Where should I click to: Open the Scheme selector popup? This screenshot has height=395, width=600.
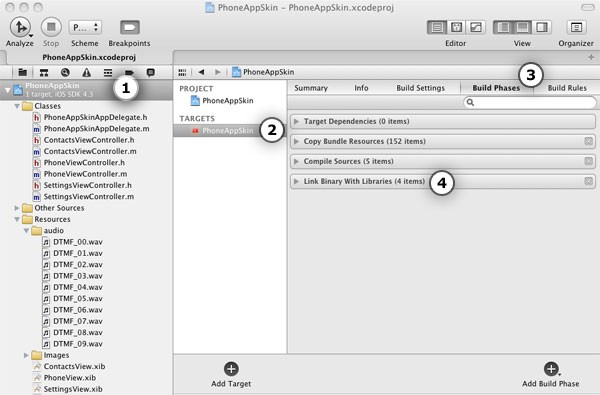coord(85,28)
